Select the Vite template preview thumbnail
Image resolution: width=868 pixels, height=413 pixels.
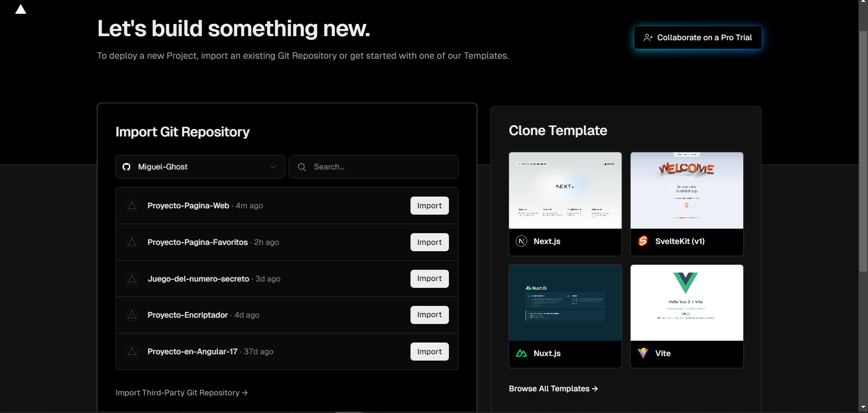click(687, 303)
